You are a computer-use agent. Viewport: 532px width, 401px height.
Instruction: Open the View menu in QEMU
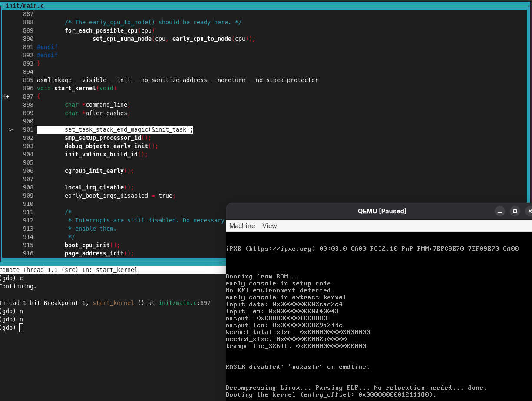270,226
